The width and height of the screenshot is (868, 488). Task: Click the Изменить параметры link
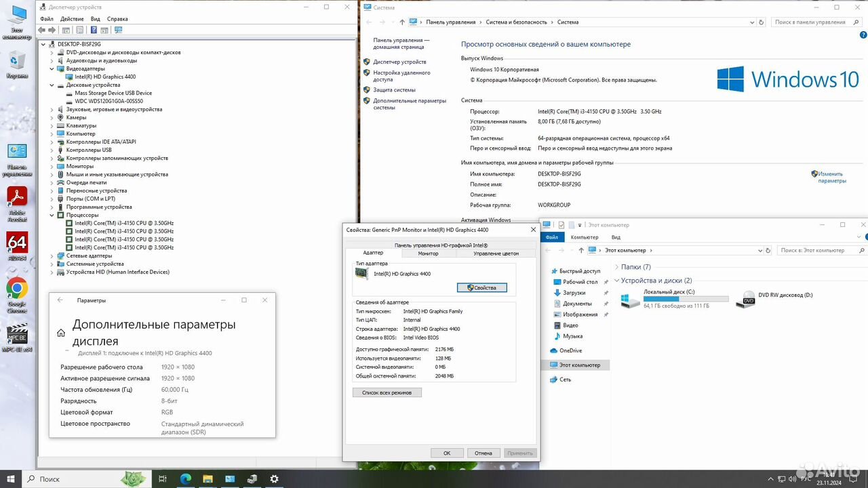point(831,178)
